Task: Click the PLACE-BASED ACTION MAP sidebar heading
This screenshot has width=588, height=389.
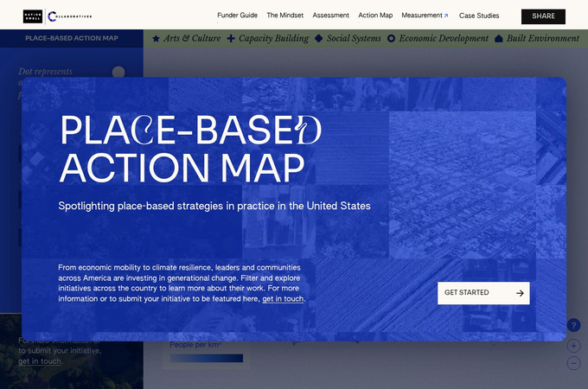Action: click(x=72, y=38)
